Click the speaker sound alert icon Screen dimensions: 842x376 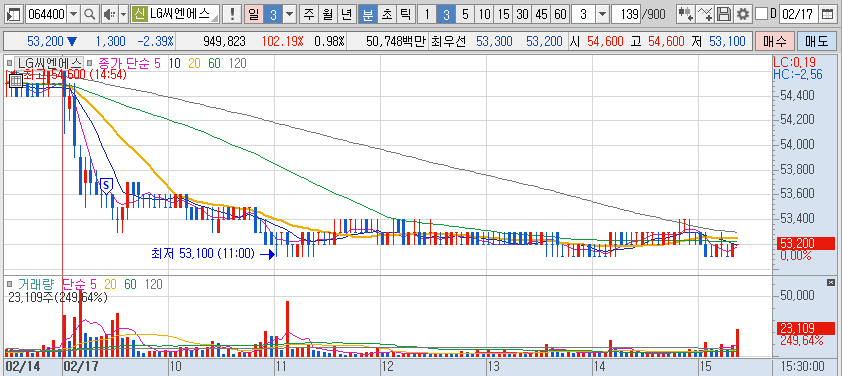point(109,14)
